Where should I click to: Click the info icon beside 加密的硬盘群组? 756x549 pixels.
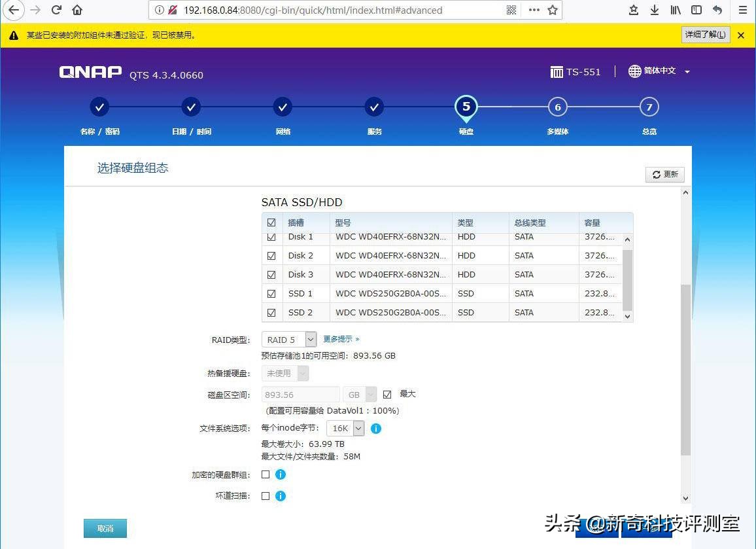click(x=281, y=474)
